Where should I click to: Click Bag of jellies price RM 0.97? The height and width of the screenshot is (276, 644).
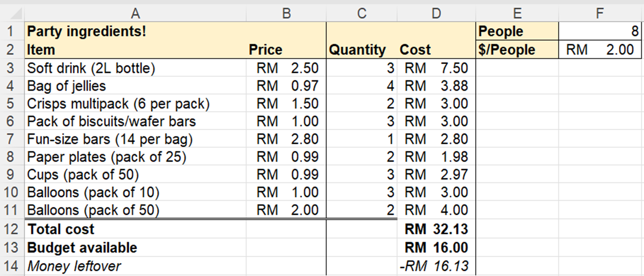286,86
